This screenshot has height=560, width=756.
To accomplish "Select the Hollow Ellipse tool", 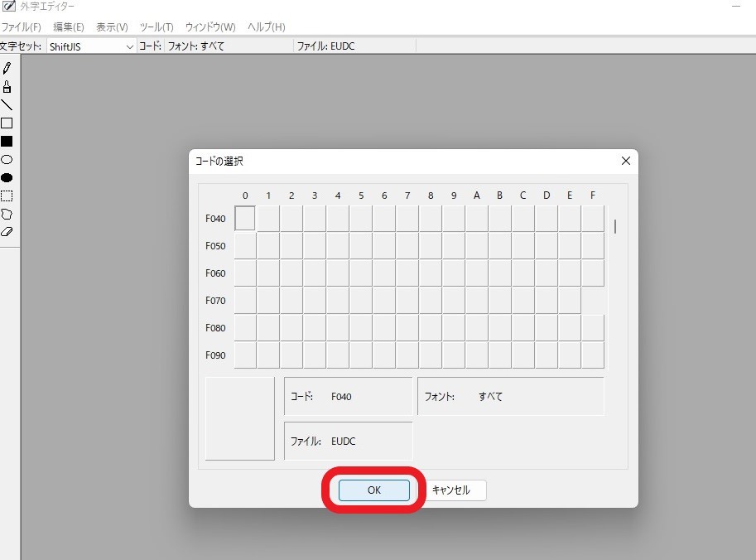I will pyautogui.click(x=7, y=159).
